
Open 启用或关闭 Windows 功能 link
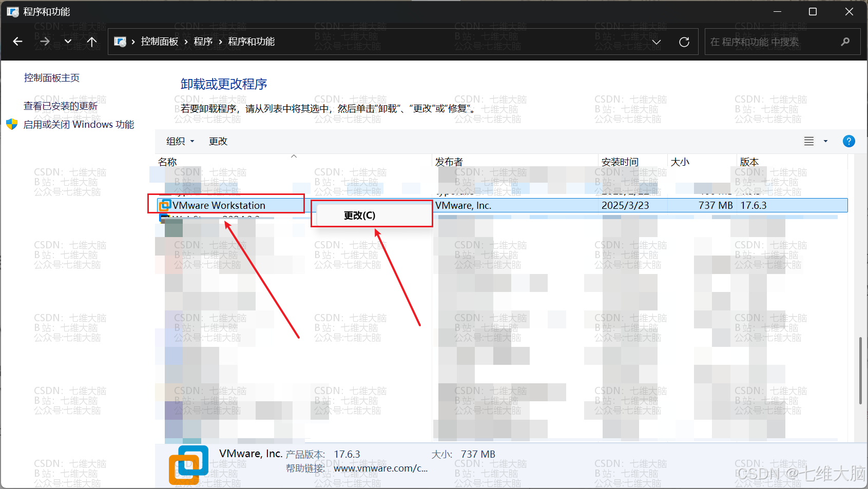pos(79,125)
